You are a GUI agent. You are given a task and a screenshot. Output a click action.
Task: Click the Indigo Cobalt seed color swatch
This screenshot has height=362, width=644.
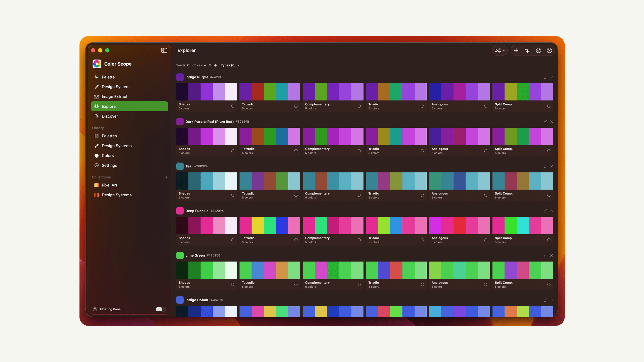click(x=180, y=300)
